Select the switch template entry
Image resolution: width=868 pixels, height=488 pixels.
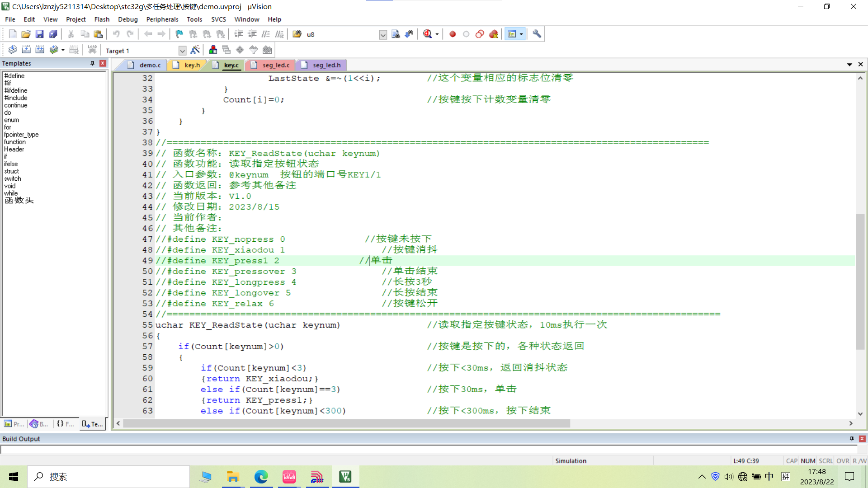(x=13, y=178)
